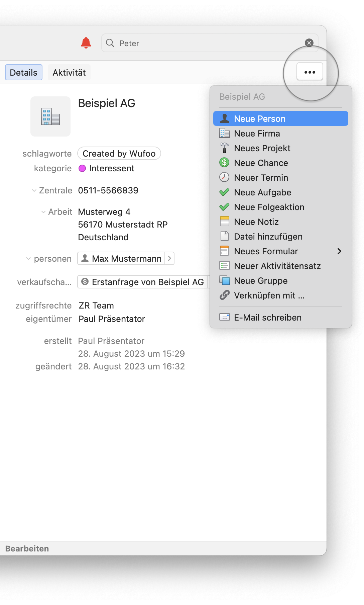Open the three-dots actions menu button
This screenshot has height=605, width=364.
coord(310,72)
